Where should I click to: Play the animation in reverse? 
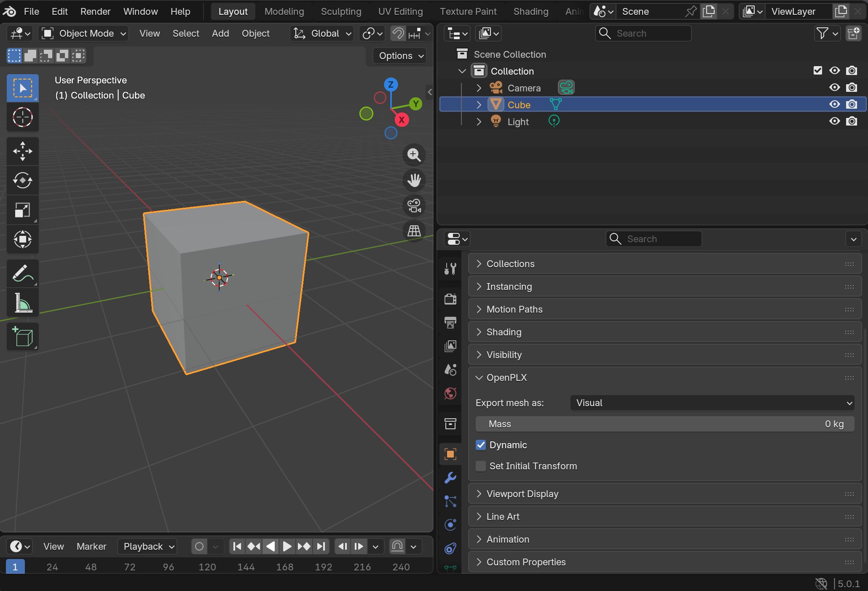271,546
